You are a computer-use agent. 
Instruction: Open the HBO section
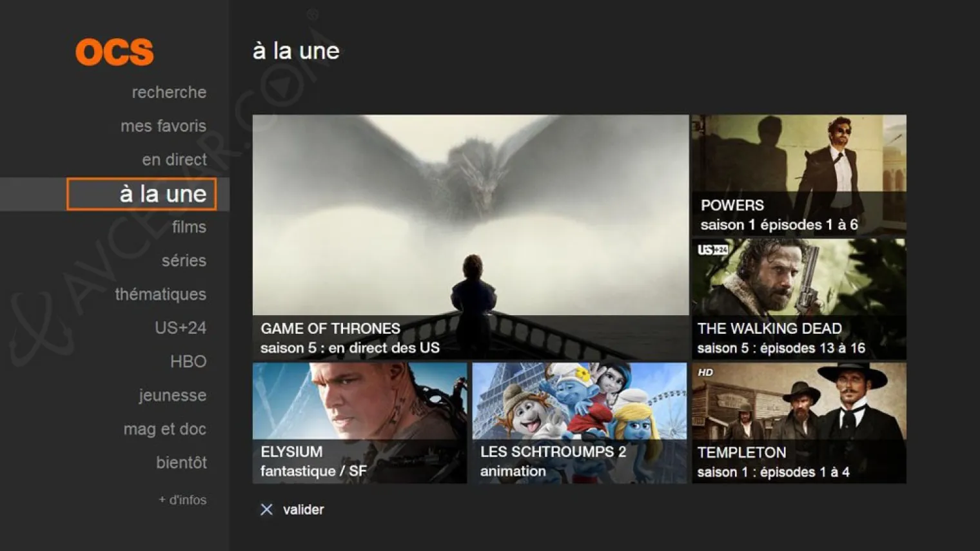point(188,362)
